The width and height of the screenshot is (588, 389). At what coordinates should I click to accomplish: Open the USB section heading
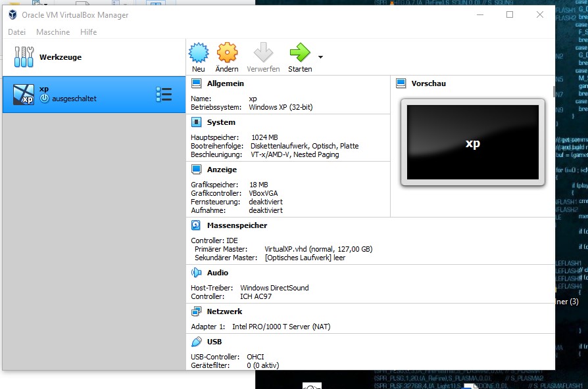click(214, 342)
